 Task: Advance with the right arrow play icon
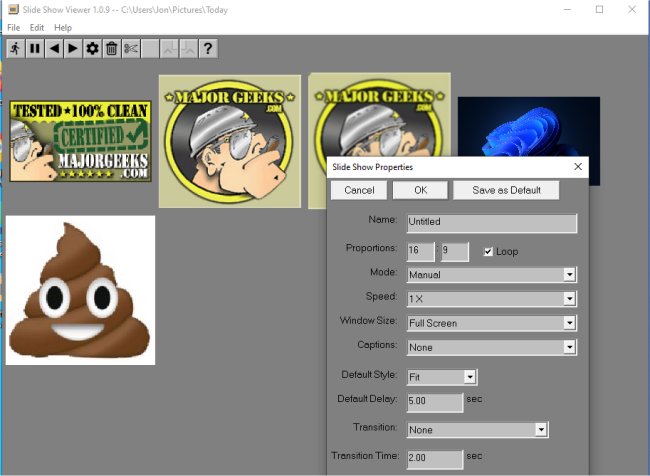[73, 49]
